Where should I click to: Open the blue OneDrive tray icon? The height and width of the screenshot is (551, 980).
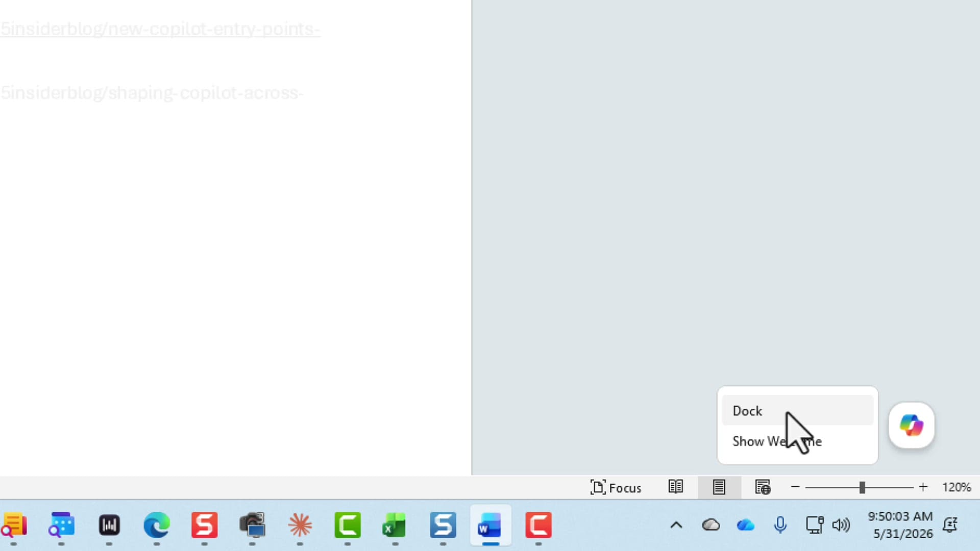click(x=746, y=525)
